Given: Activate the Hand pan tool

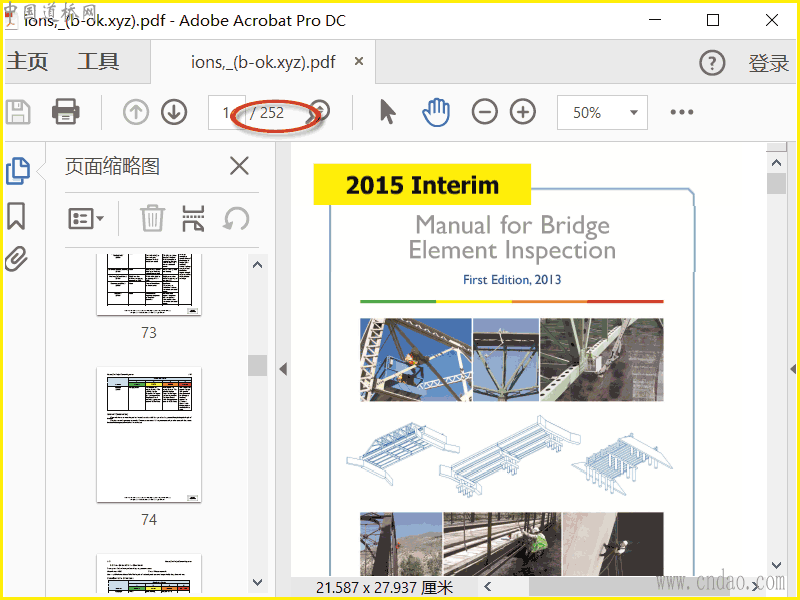Looking at the screenshot, I should (x=436, y=112).
